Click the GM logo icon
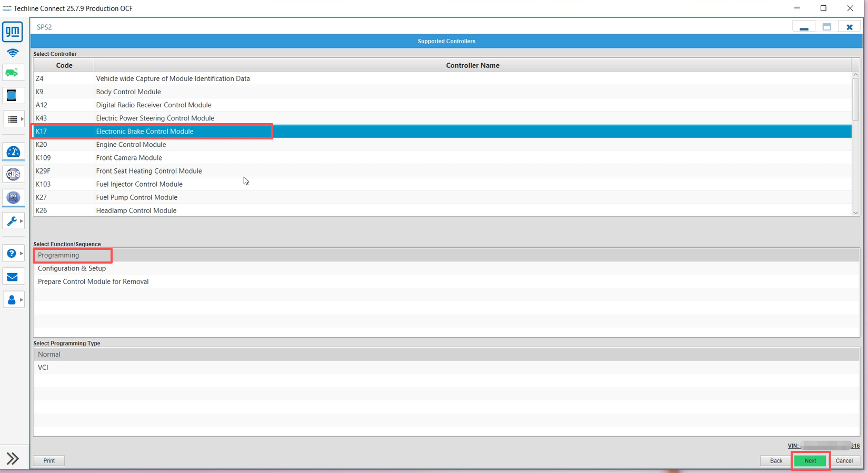Viewport: 868px width, 473px height. tap(13, 32)
